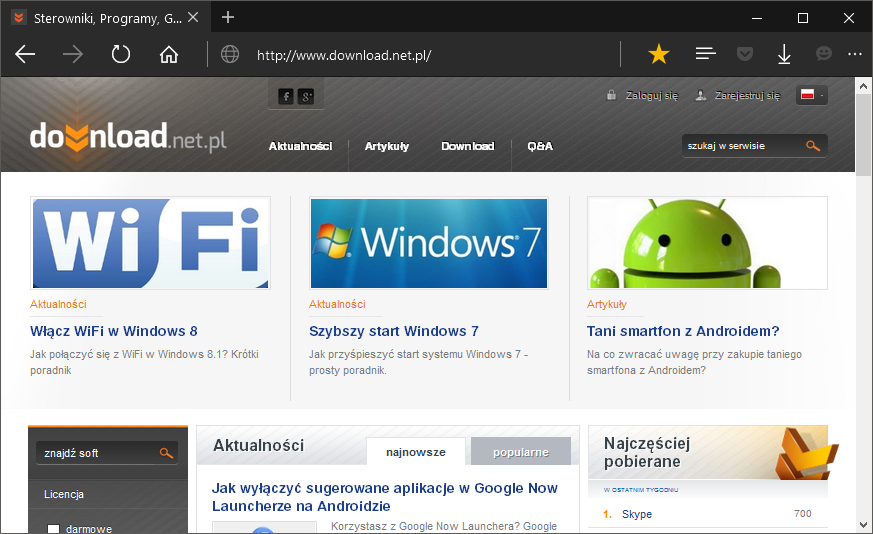Click the Zaloguj się link
The width and height of the screenshot is (873, 534).
pos(652,95)
